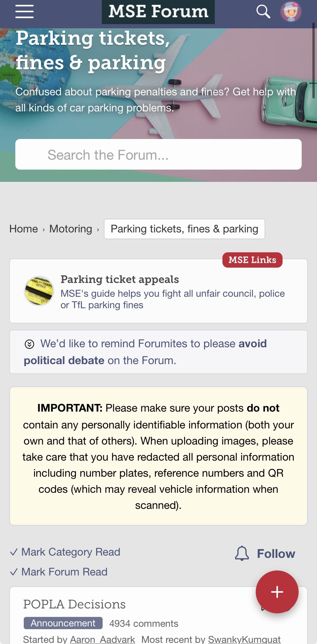Navigate to Home breadcrumb
This screenshot has height=644, width=317.
[24, 229]
